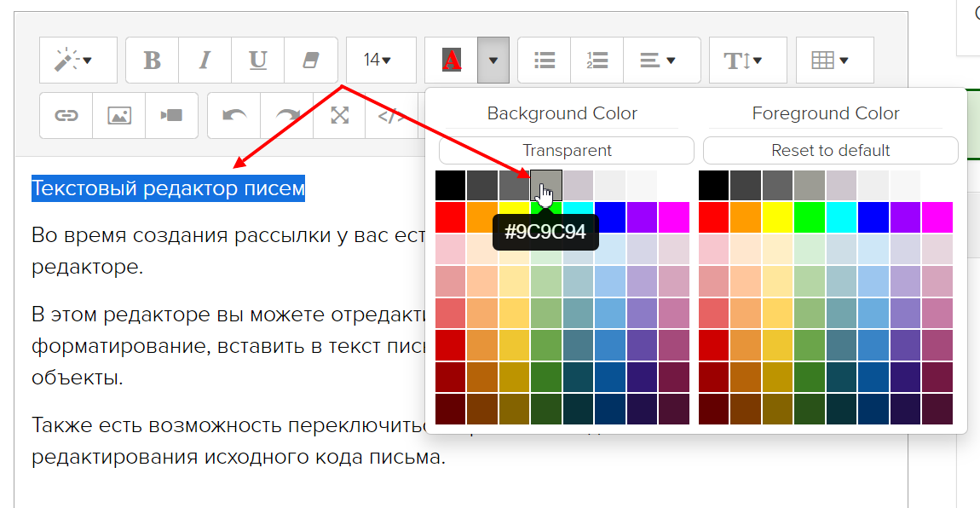Pick pure red swatch in Foreground Color
The height and width of the screenshot is (508, 980).
coord(713,217)
